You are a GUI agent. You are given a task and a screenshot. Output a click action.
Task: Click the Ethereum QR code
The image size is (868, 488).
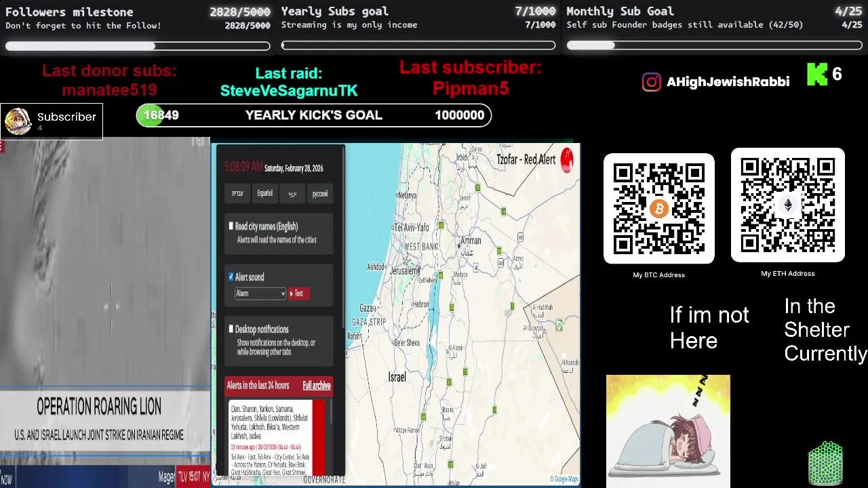(x=788, y=205)
